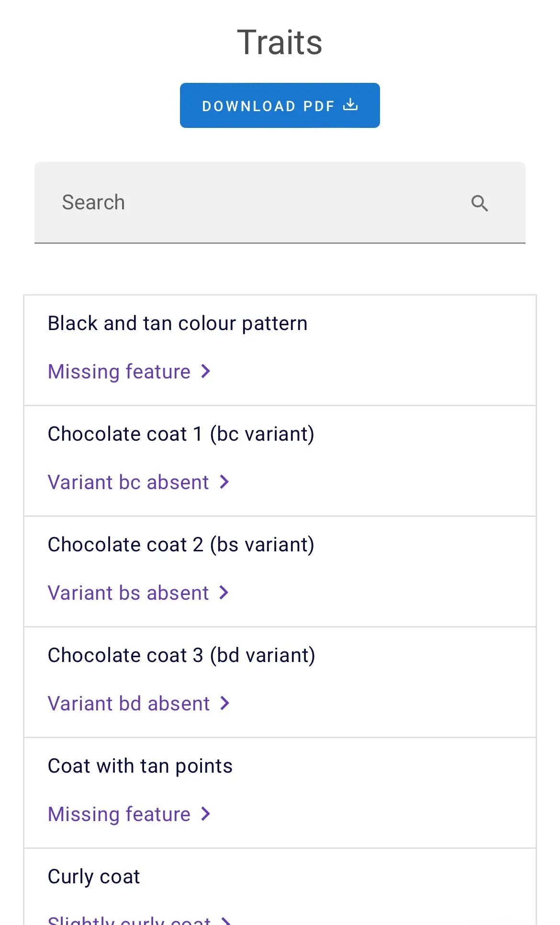Viewport: 560px width, 925px height.
Task: Click the download arrow icon
Action: coord(350,104)
